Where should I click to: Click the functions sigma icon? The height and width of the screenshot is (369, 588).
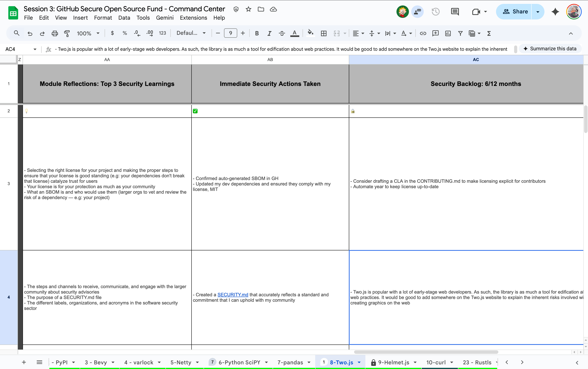point(489,33)
